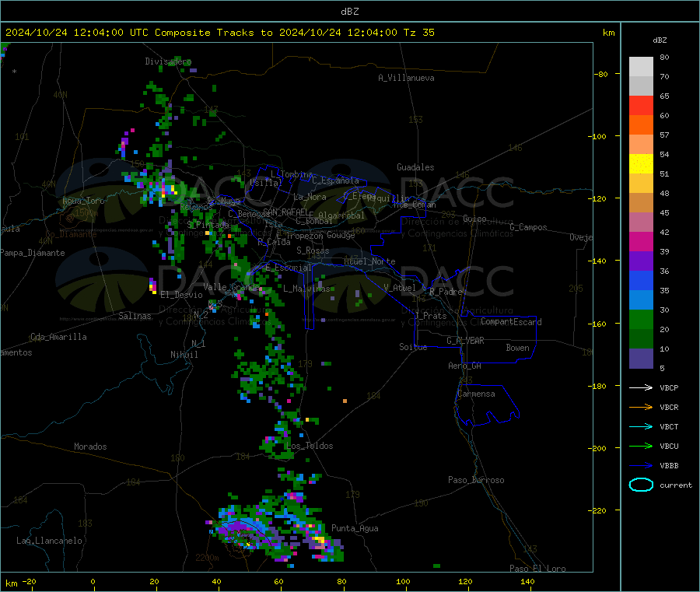Screen dimensions: 700x592
Task: Click the '-80' y-axis tick label
Action: [600, 74]
